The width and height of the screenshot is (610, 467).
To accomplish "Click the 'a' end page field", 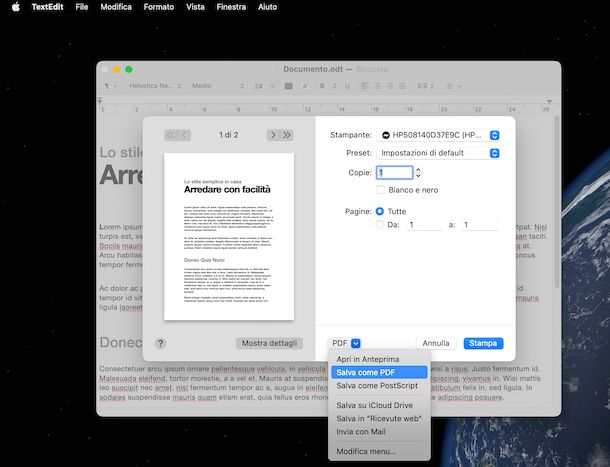I will pos(479,225).
